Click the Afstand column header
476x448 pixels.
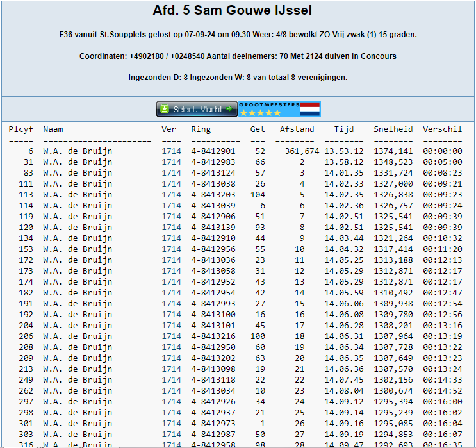coord(297,129)
